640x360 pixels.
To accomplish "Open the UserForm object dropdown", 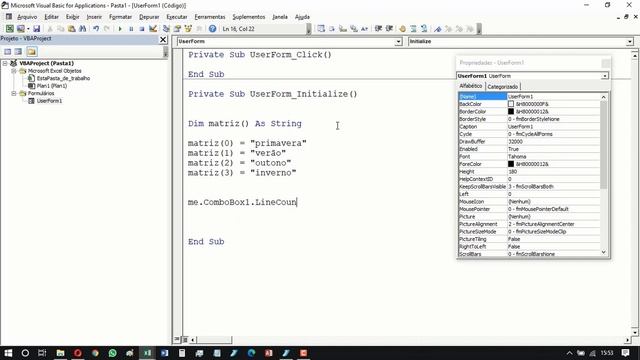I will [x=398, y=42].
